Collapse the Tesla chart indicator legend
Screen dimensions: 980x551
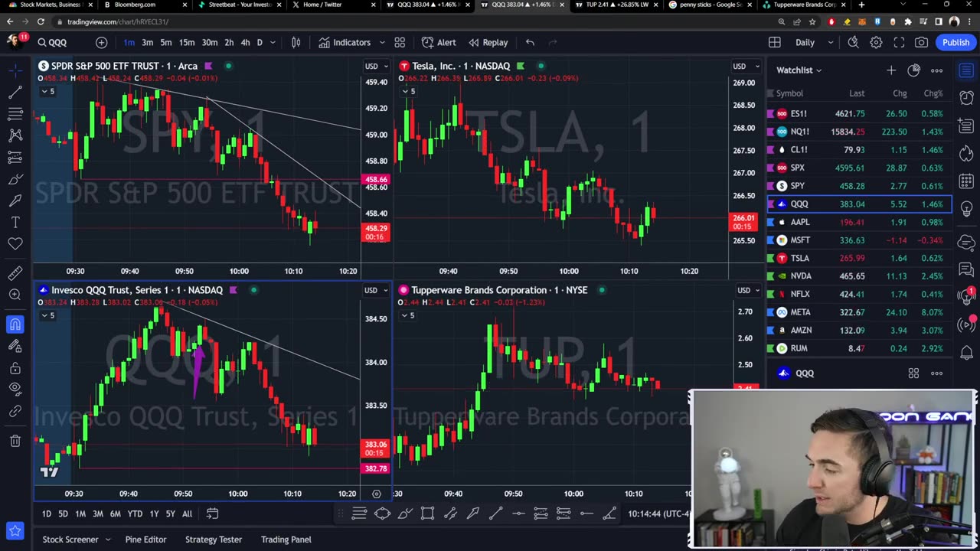[x=408, y=91]
